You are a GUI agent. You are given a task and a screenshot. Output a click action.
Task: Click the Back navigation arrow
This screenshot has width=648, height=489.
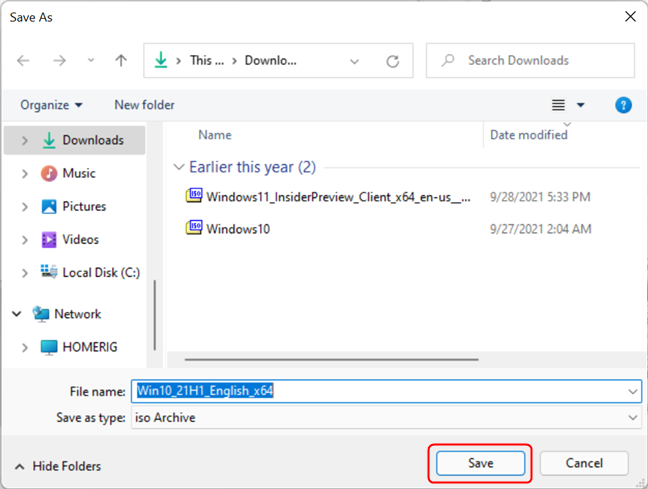(23, 61)
